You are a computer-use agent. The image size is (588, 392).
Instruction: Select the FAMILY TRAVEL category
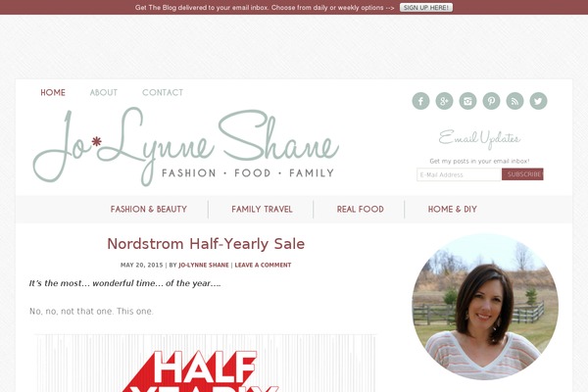[262, 209]
